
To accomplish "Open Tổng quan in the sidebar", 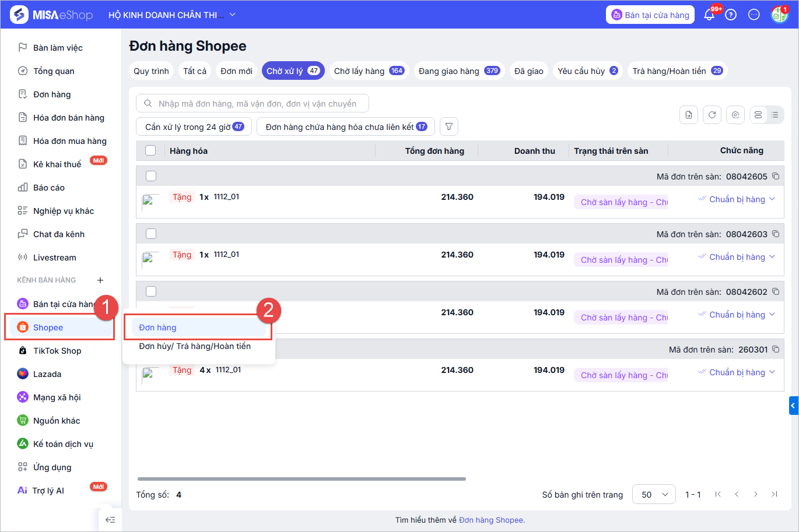I will pos(54,71).
